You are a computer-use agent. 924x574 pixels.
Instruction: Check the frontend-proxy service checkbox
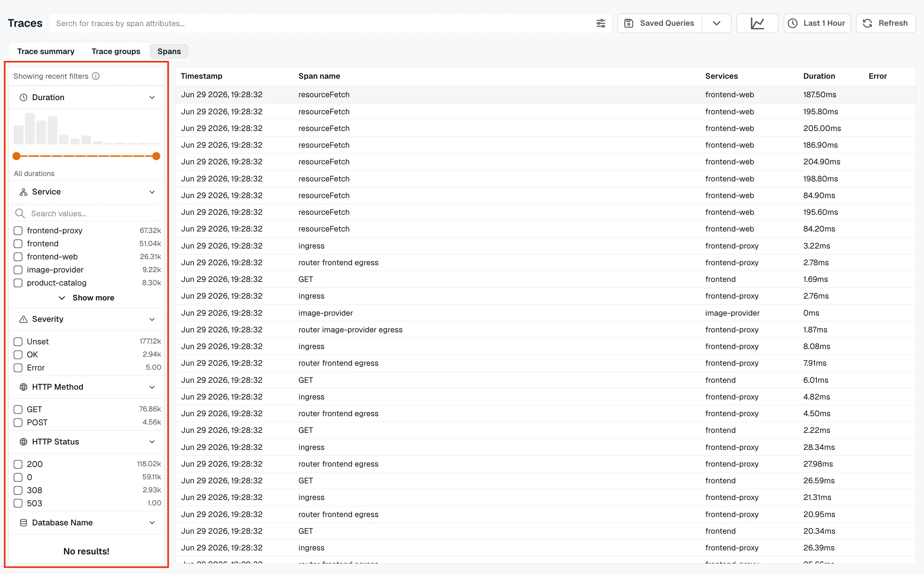click(x=18, y=230)
